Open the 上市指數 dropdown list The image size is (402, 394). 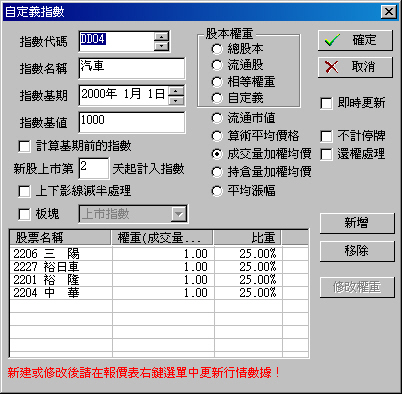tap(179, 214)
